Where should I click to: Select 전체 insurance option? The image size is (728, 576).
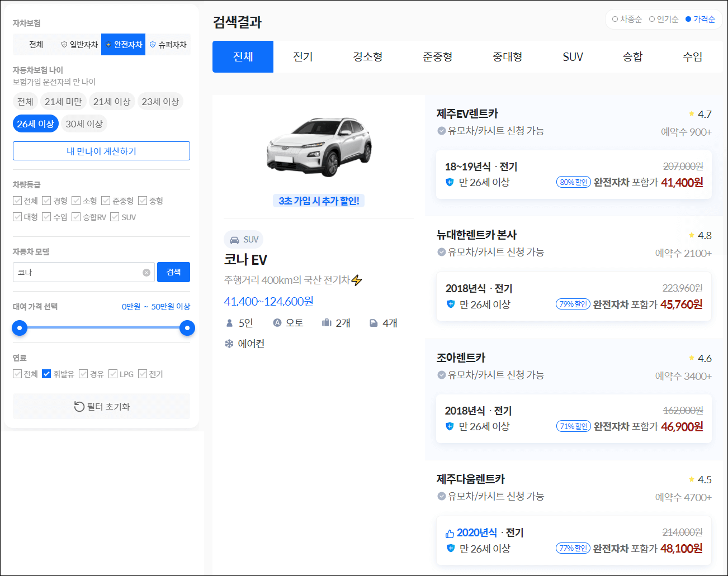36,45
